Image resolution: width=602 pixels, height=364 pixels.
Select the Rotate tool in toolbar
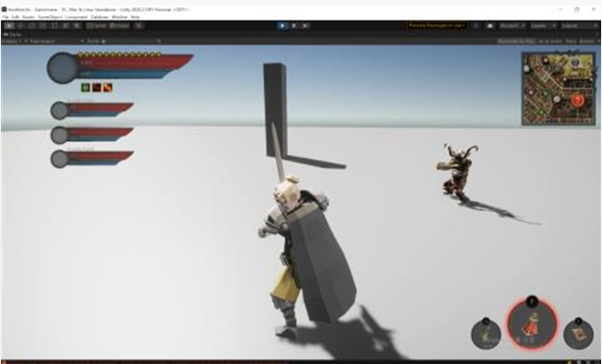tap(31, 27)
